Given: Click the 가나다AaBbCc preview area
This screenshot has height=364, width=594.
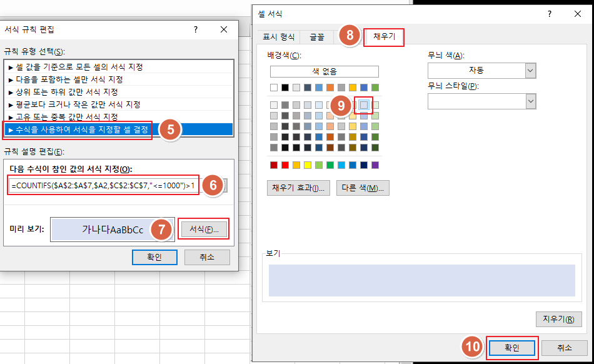Looking at the screenshot, I should click(113, 229).
